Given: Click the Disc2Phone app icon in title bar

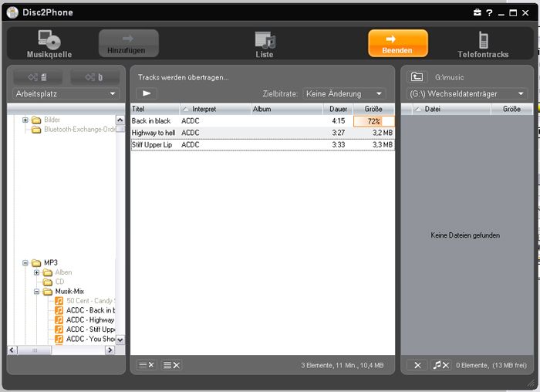Looking at the screenshot, I should (13, 12).
